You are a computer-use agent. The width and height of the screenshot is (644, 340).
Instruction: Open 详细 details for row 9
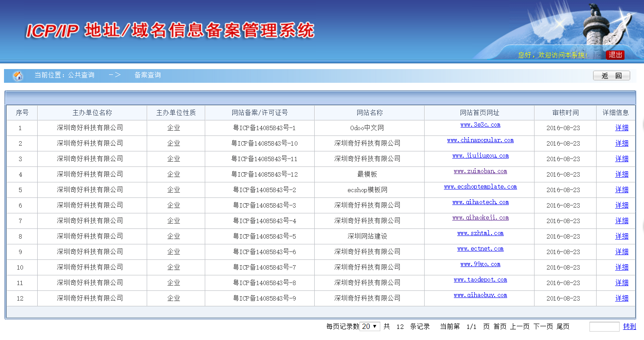[x=622, y=252]
